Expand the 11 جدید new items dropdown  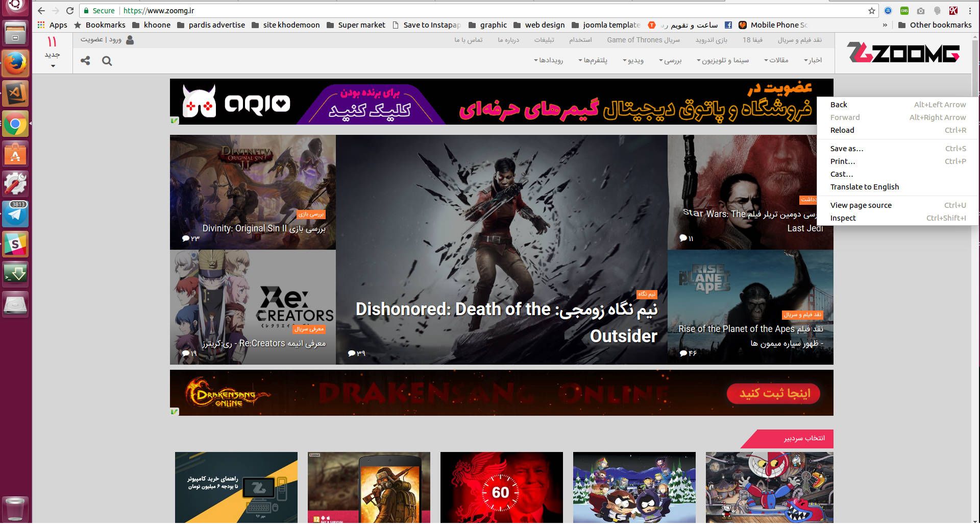[x=52, y=53]
